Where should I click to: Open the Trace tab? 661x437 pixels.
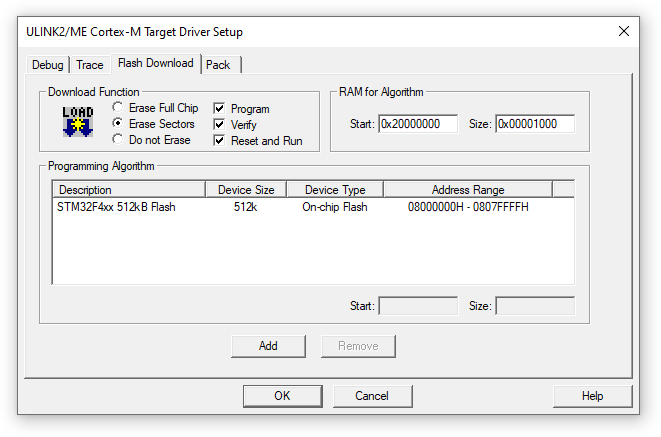[x=90, y=65]
